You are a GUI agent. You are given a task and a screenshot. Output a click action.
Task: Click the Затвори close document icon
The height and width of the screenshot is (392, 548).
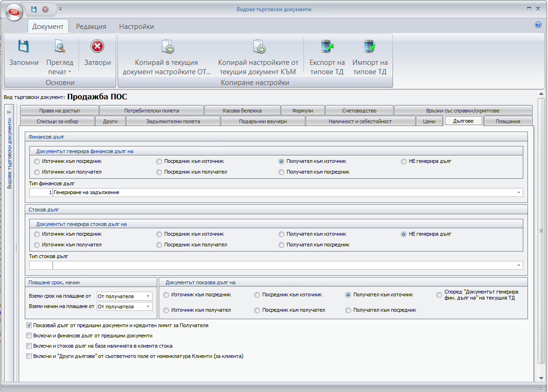(98, 46)
